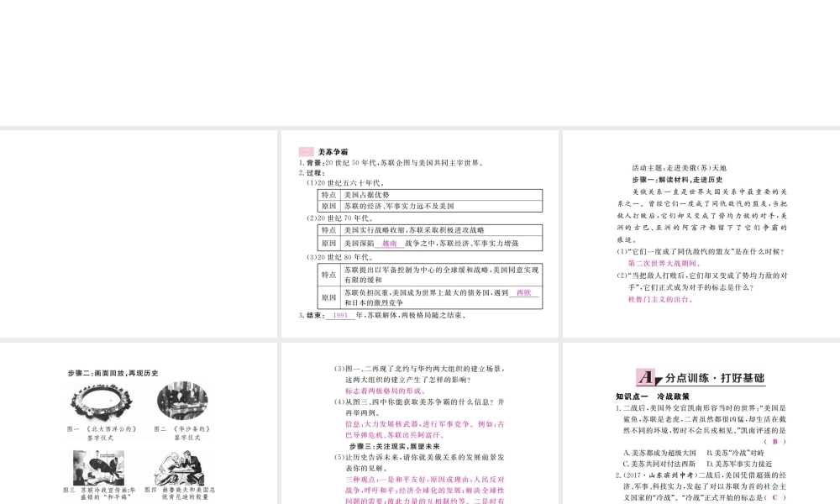This screenshot has width=840, height=504.
Task: Click pink answer '标志着两极格局的形成。'
Action: (386, 391)
